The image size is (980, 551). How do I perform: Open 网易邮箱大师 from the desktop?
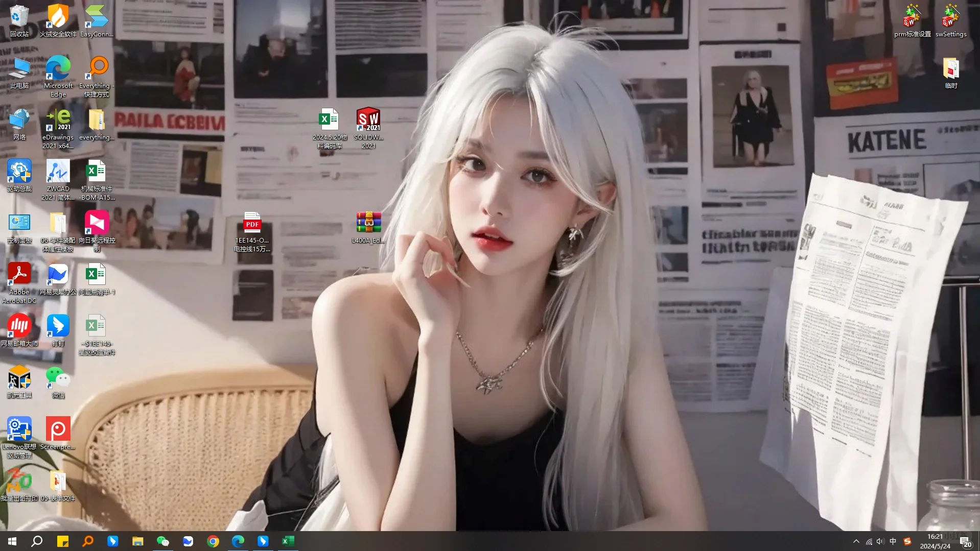(19, 330)
